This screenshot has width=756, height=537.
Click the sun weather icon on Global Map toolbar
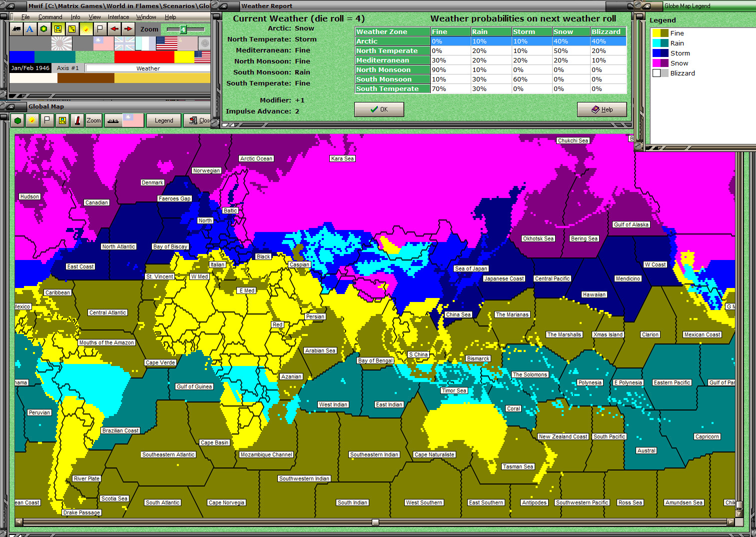pos(32,120)
